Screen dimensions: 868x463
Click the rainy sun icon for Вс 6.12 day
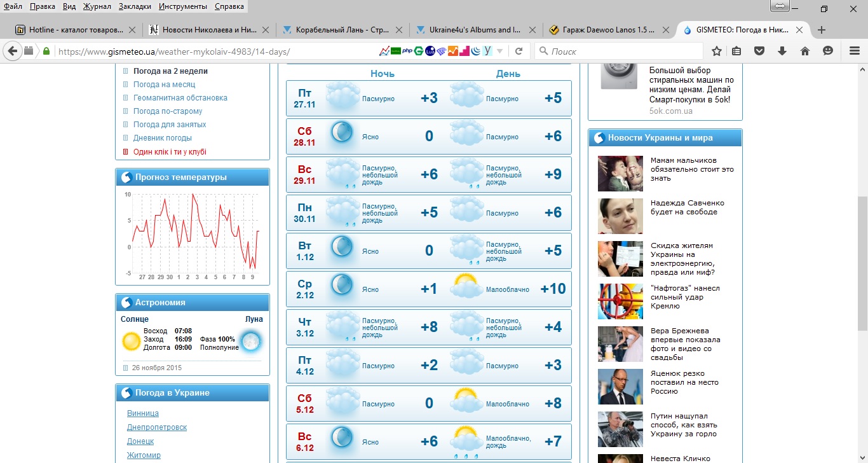[467, 441]
